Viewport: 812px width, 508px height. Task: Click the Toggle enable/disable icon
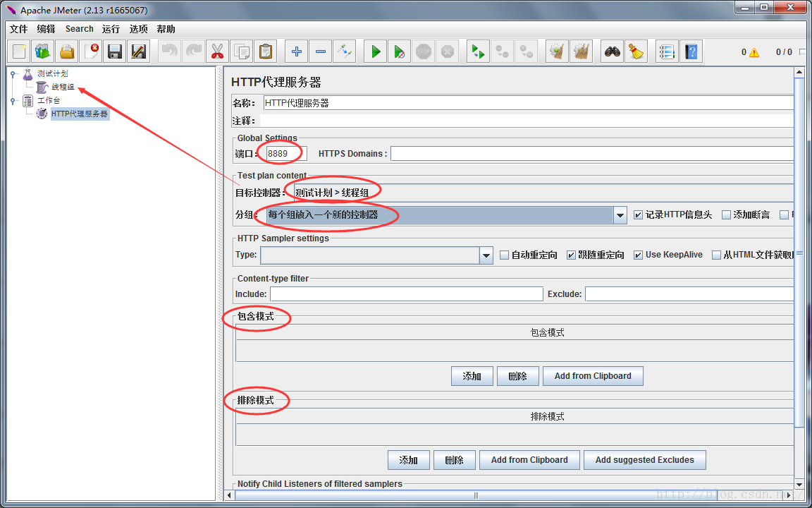(344, 52)
